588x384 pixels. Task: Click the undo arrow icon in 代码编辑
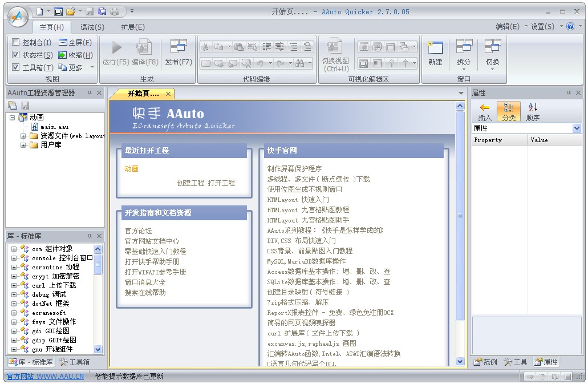259,63
